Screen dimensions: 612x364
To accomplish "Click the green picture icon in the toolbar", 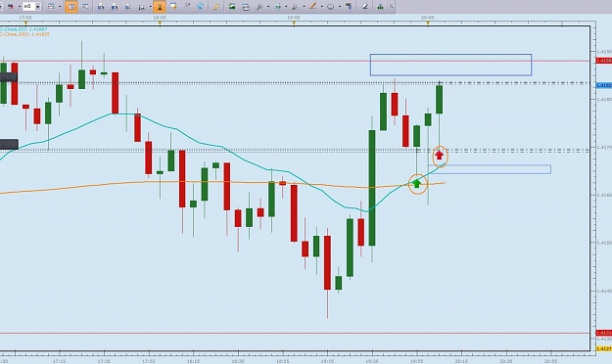I will click(232, 6).
